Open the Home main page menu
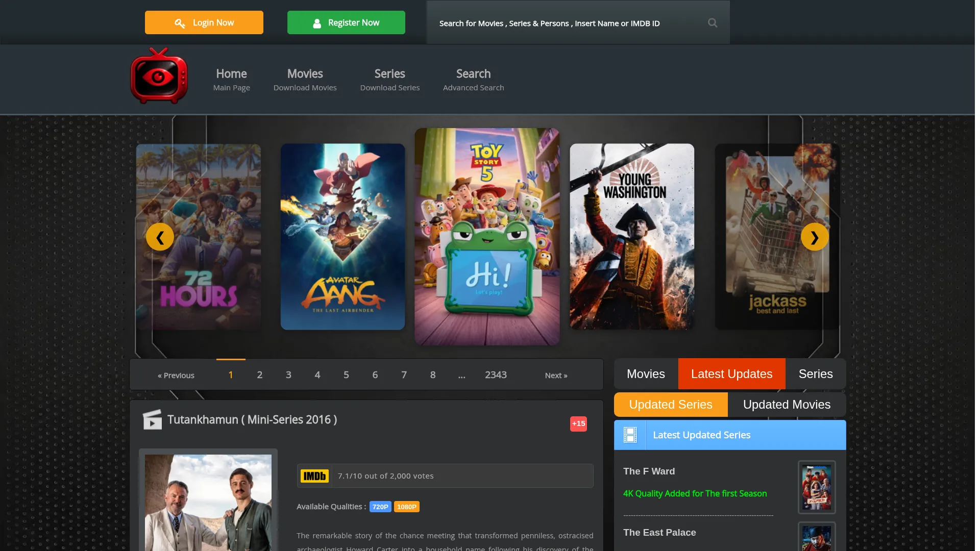 (x=232, y=80)
